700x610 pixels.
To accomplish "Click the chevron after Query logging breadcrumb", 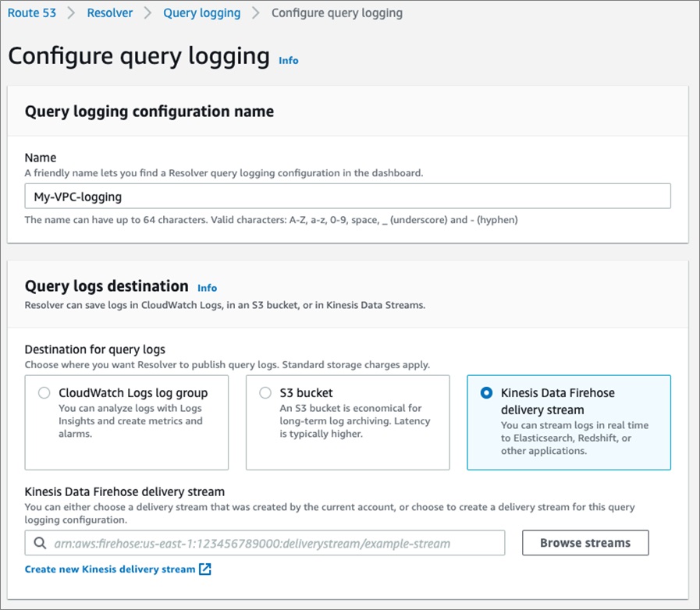I will point(255,13).
